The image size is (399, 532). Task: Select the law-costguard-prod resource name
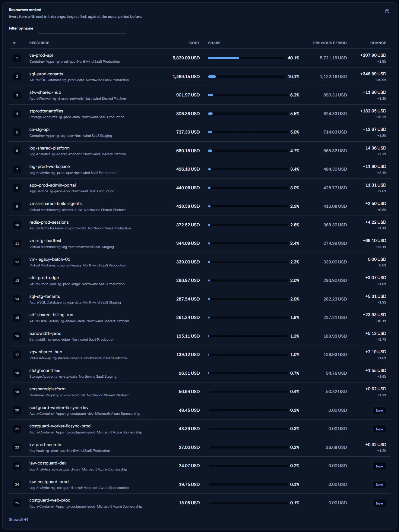tap(49, 482)
